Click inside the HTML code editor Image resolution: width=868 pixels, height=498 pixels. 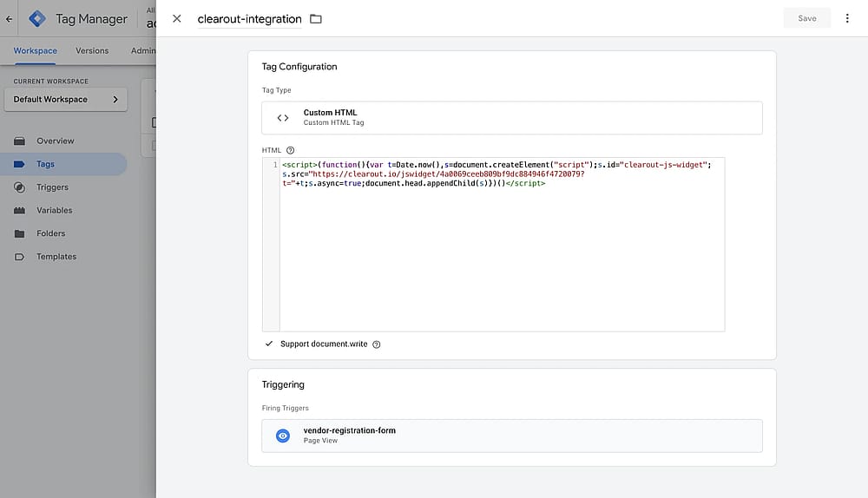click(x=502, y=245)
